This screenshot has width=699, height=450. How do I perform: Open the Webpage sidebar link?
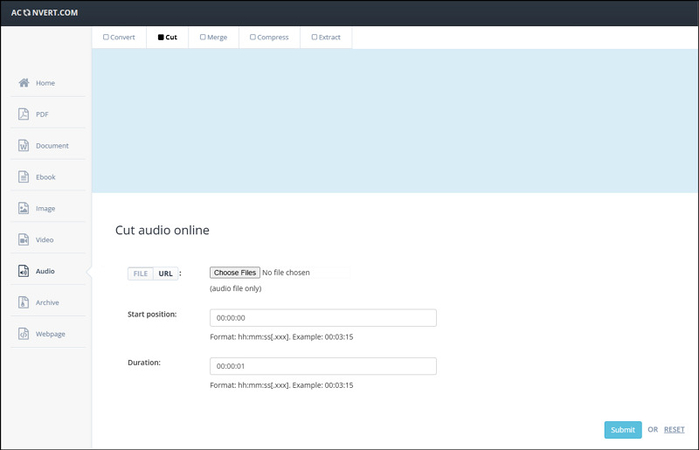48,334
